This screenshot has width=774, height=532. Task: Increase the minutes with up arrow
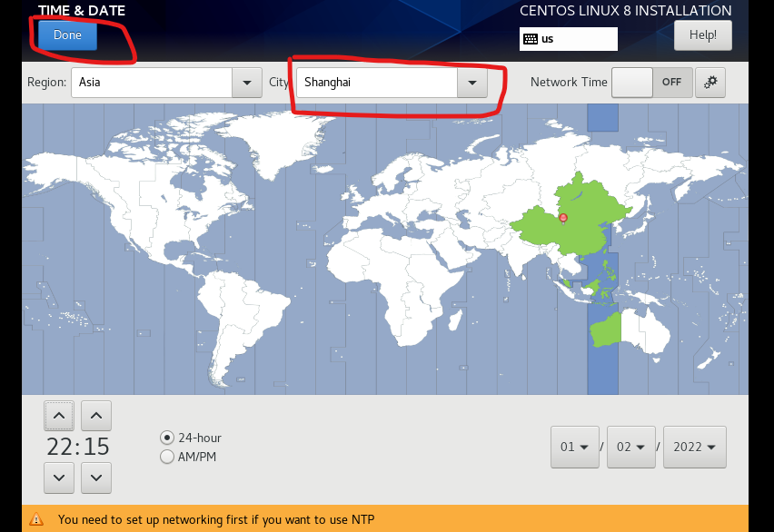(x=96, y=416)
